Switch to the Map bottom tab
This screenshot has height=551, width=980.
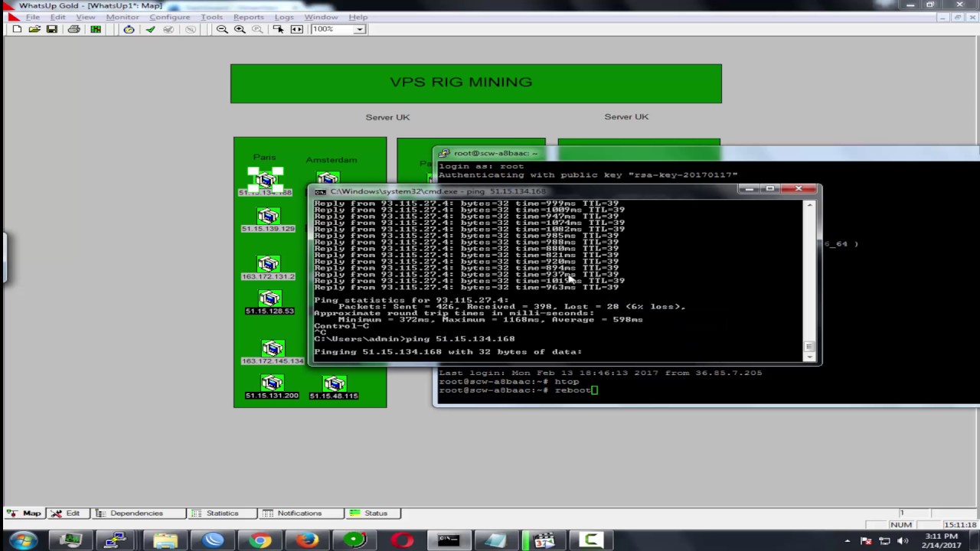pos(24,514)
